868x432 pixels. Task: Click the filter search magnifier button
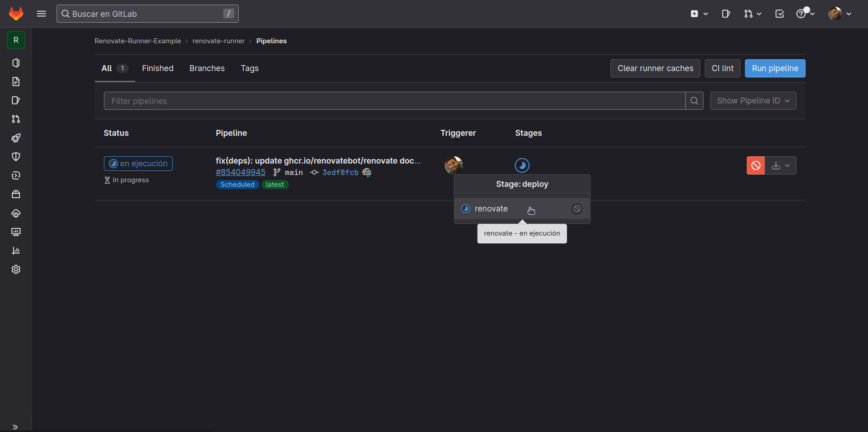click(694, 101)
